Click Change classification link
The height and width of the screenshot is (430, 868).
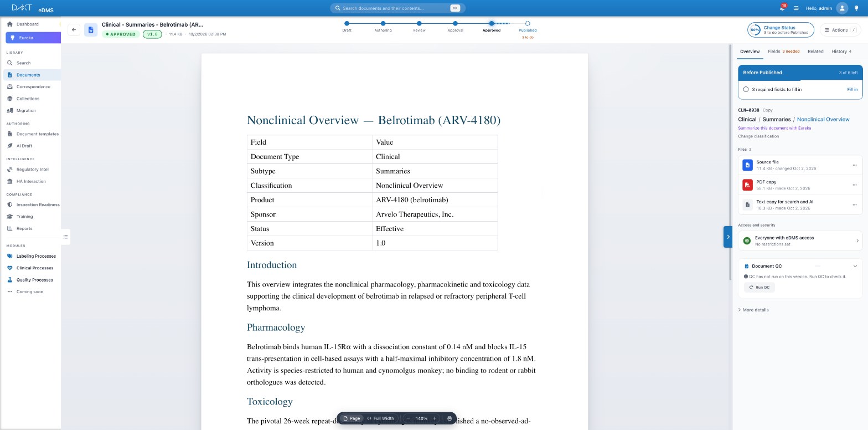[x=758, y=136]
